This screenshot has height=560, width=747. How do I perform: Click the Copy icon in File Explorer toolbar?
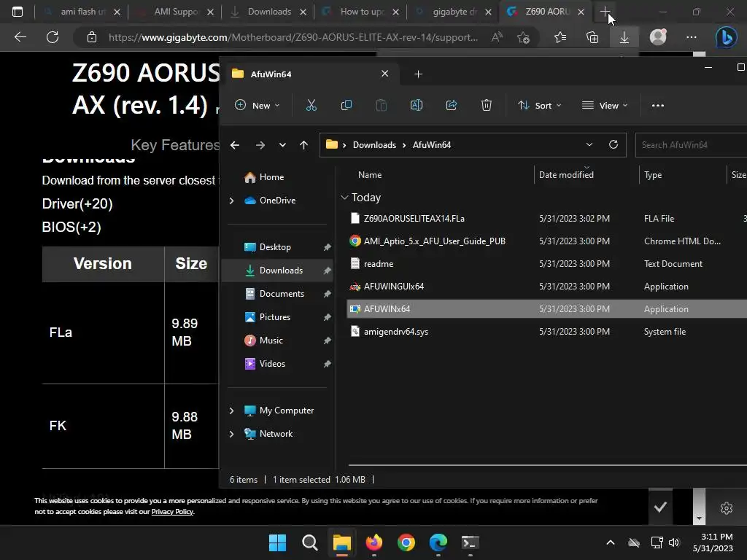[347, 105]
